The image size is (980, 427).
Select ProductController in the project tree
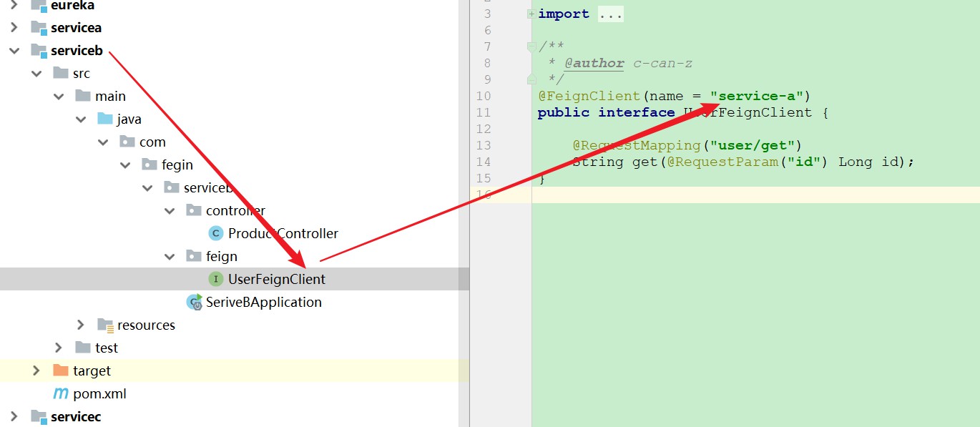[x=283, y=233]
